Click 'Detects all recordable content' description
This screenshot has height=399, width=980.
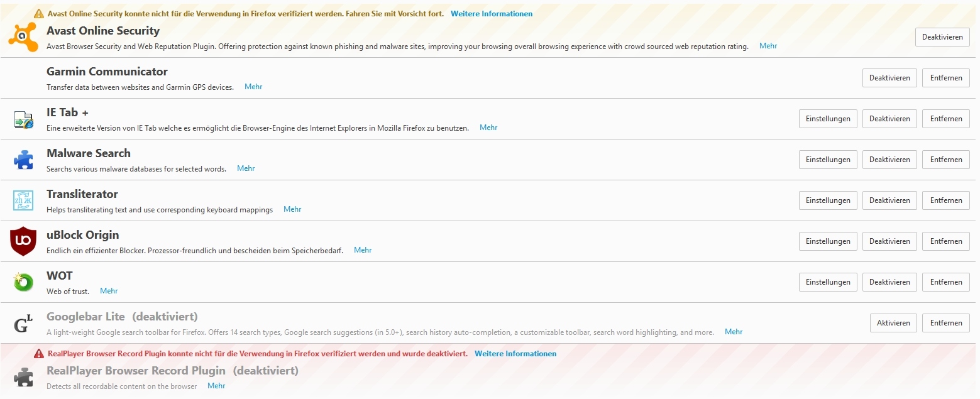(122, 386)
